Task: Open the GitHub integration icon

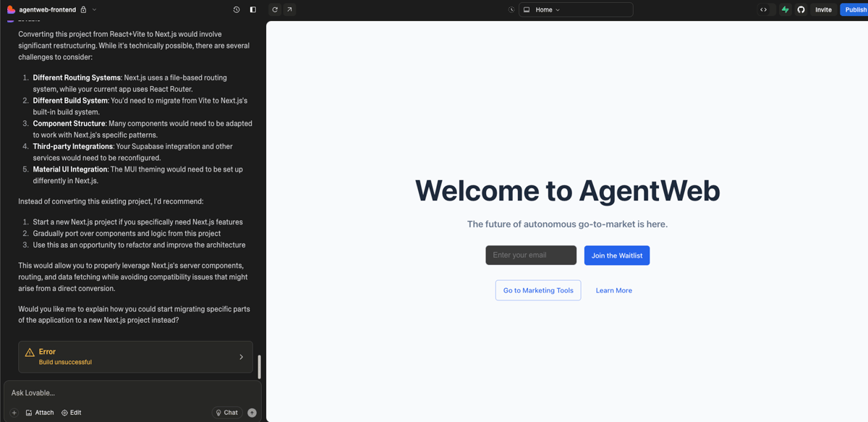Action: point(801,9)
